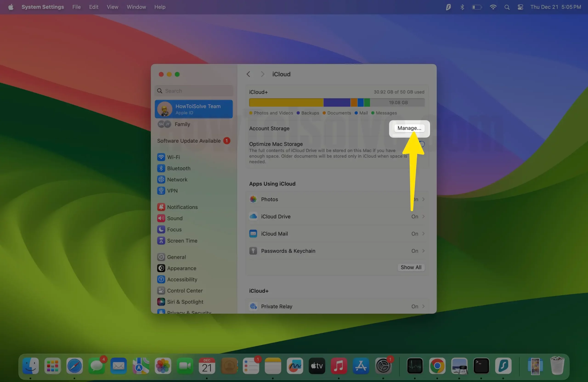The height and width of the screenshot is (382, 588).
Task: Open the Window menu
Action: click(x=136, y=7)
